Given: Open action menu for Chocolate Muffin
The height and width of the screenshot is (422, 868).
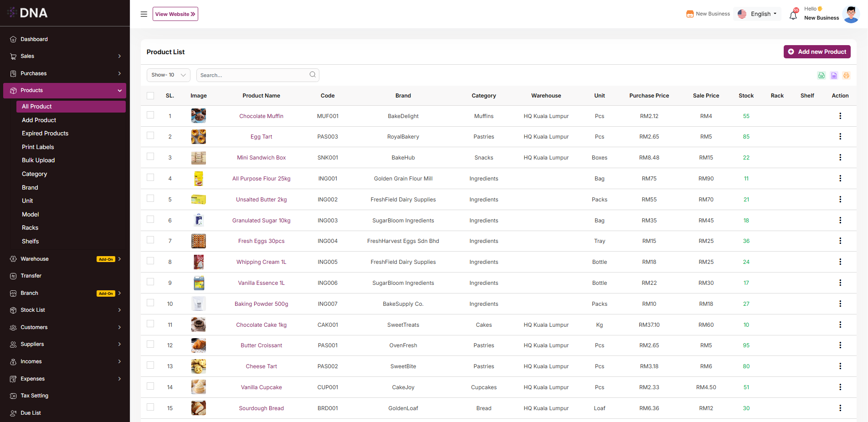Looking at the screenshot, I should coord(840,116).
